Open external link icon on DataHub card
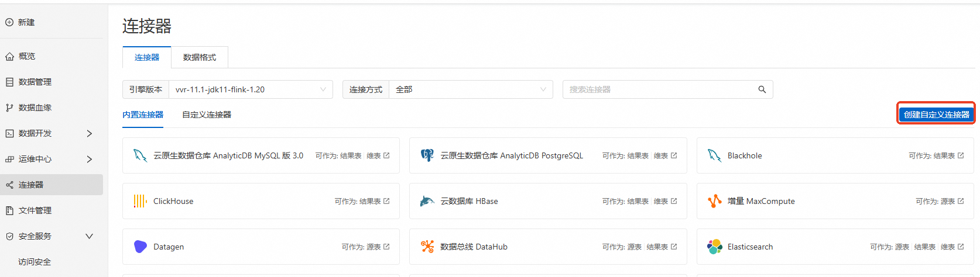The image size is (980, 277). (x=674, y=247)
